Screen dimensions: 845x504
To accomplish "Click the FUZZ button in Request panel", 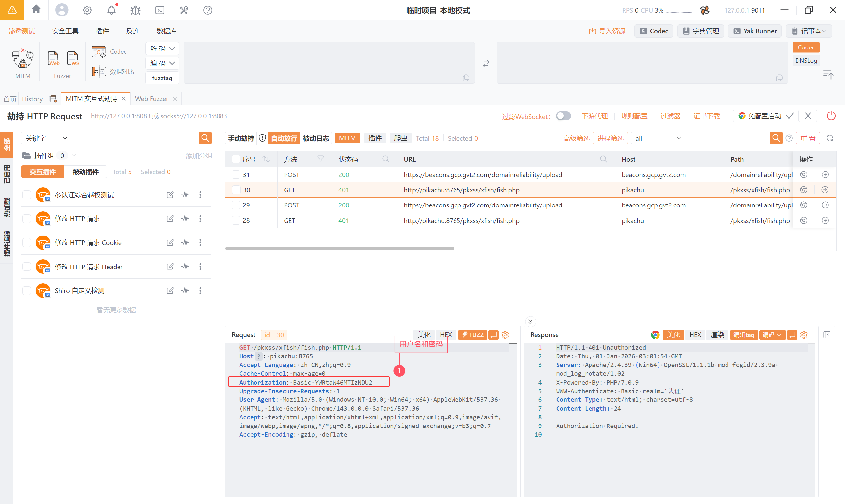I will tap(472, 335).
